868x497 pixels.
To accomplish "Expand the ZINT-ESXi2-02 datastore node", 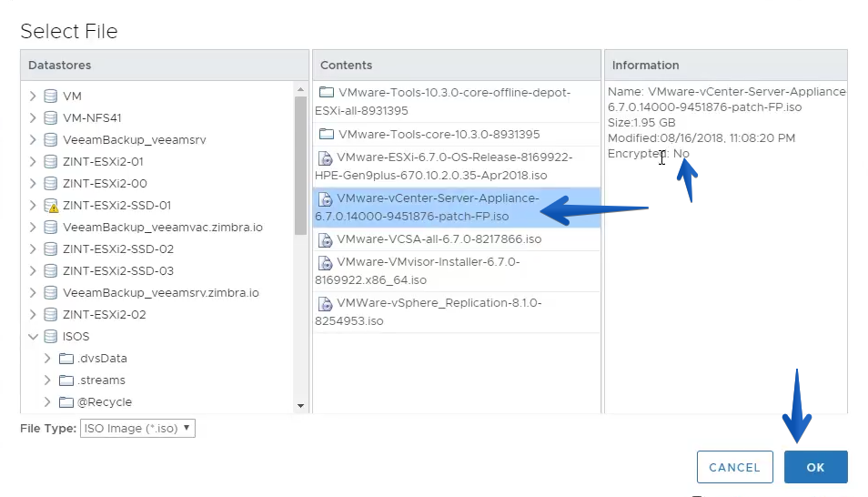I will [33, 315].
